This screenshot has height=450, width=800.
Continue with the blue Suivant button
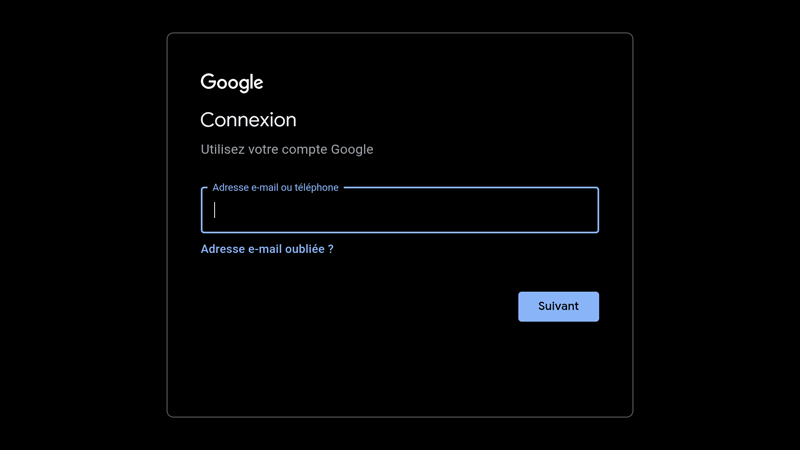point(558,307)
